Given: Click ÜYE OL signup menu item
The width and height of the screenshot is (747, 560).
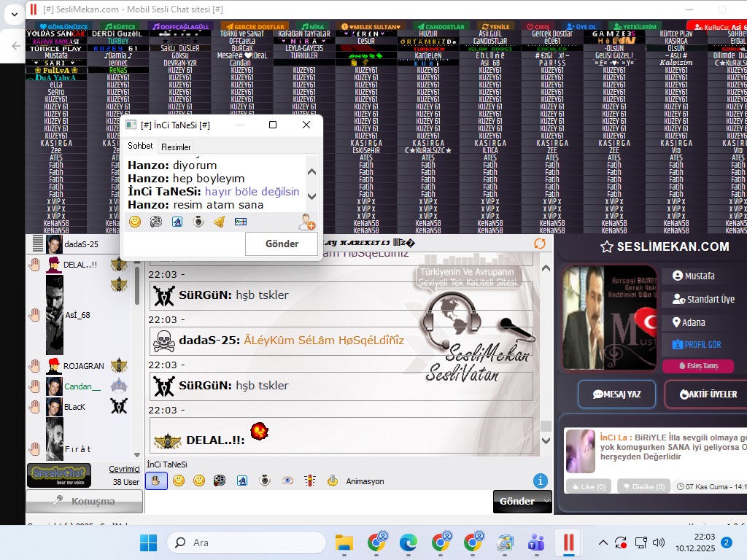Looking at the screenshot, I should 581,27.
